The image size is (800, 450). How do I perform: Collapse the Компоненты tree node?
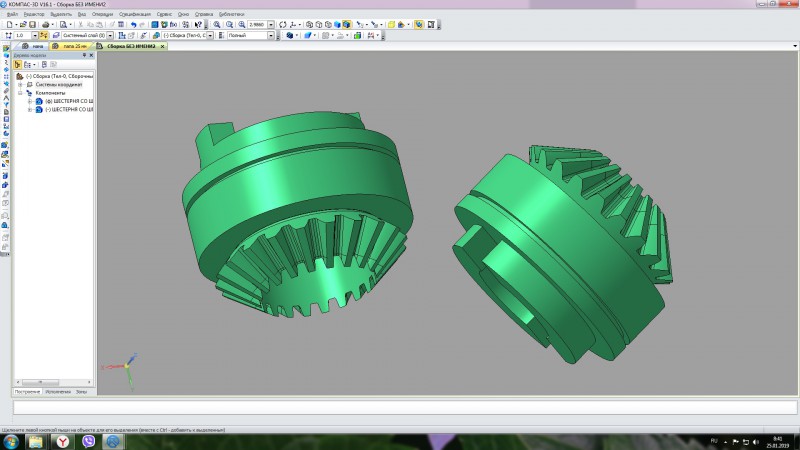point(20,93)
